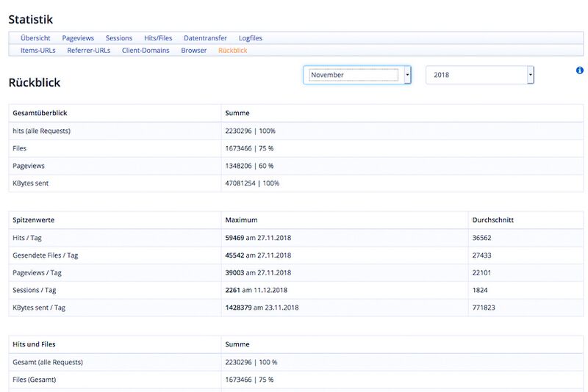The width and height of the screenshot is (588, 392).
Task: Select 'KBytes sent / Tag' row label
Action: (x=39, y=308)
